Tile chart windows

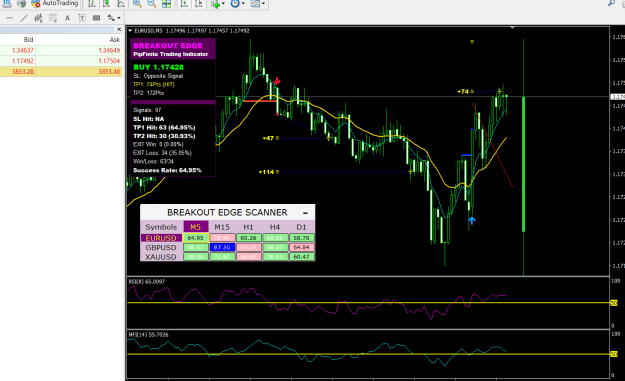coord(166,4)
